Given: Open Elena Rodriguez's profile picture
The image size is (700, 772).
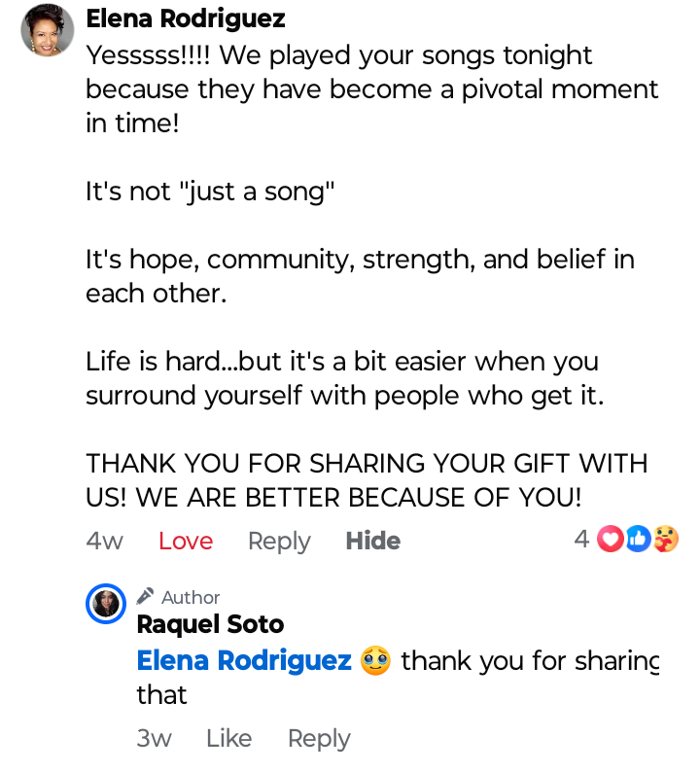Looking at the screenshot, I should coord(48,30).
